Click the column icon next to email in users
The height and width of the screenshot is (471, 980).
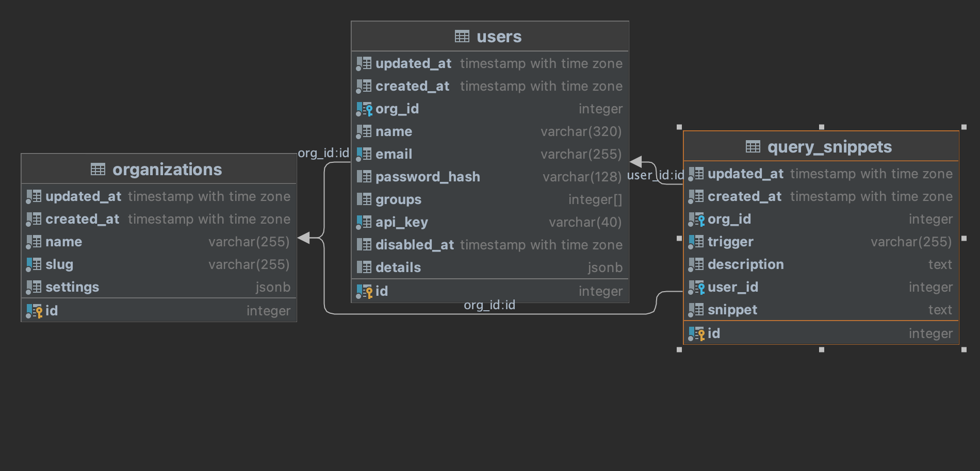pos(364,154)
